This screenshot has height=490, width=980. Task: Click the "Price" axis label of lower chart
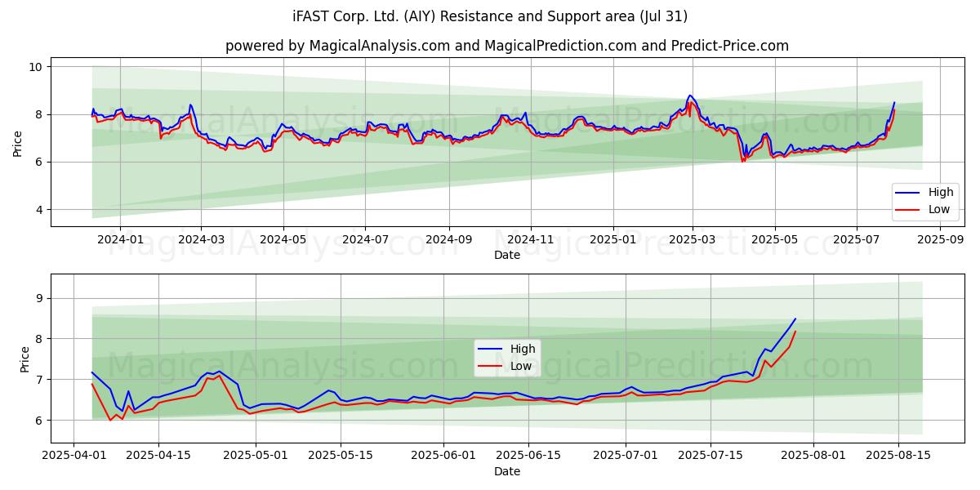(x=24, y=359)
